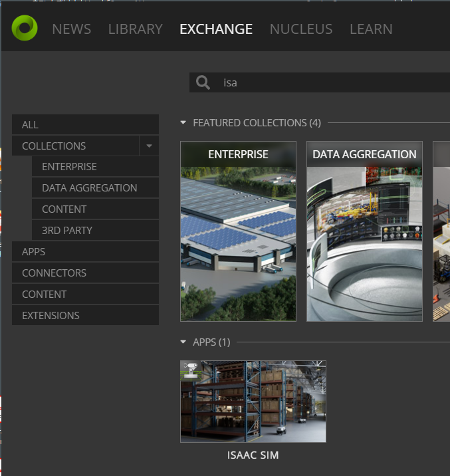Open the LEARN tab

(371, 29)
